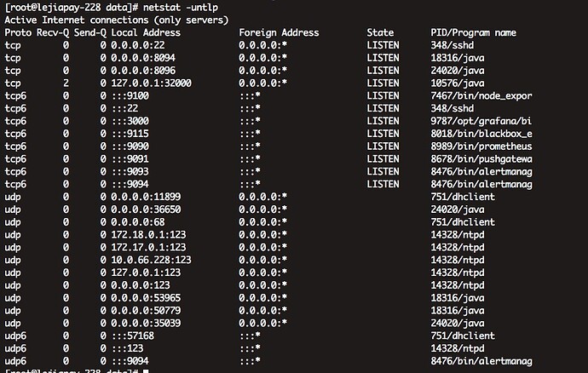588x373 pixels.
Task: Click the 8989/bin/prometheus program entry
Action: 481,146
